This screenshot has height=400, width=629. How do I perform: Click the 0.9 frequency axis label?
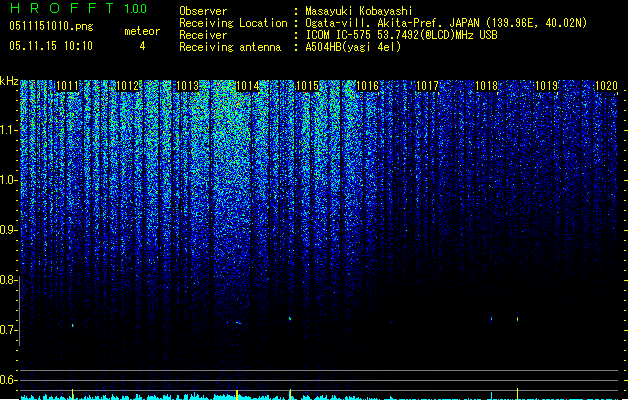coord(8,230)
